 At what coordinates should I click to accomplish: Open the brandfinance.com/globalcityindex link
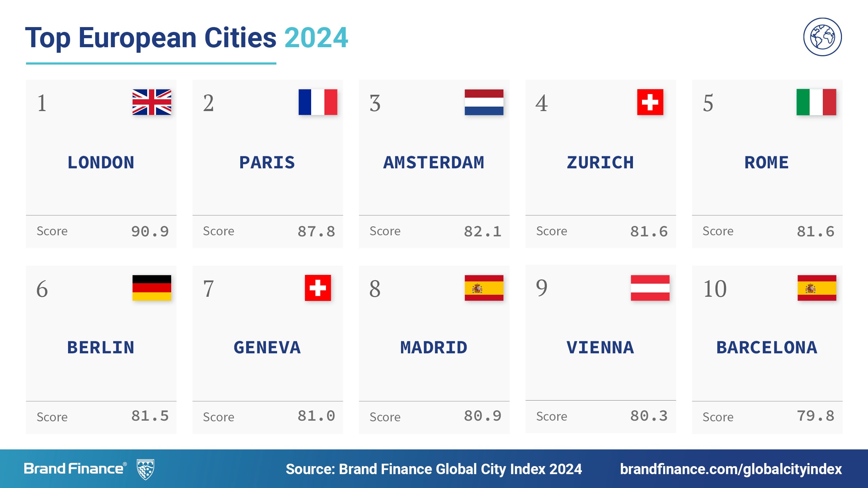tap(731, 469)
